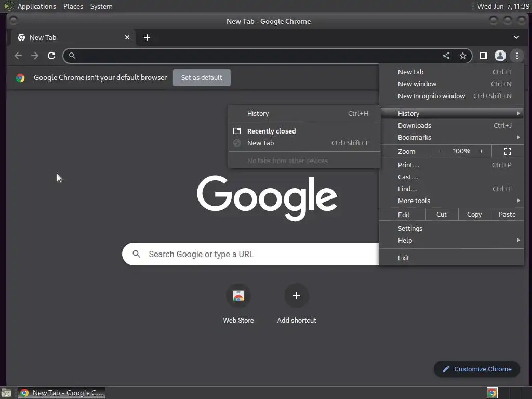Click the New Tab favicon in tab strip

(x=21, y=37)
